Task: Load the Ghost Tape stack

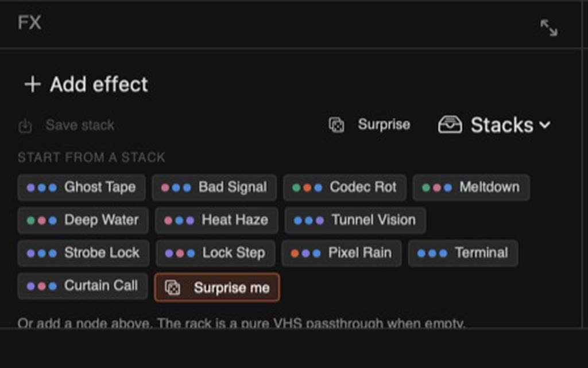Action: (82, 187)
